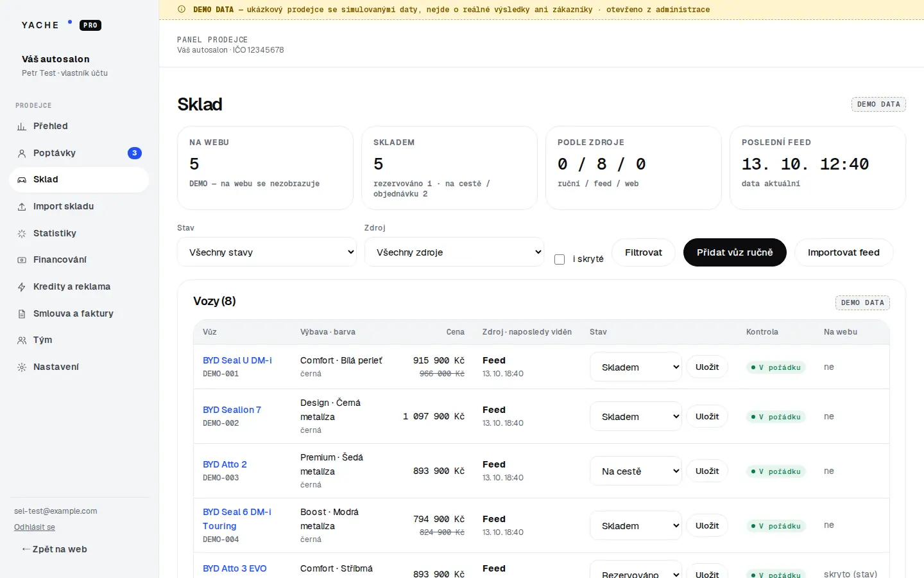Click the 'Odhlásit se' link

pos(35,527)
